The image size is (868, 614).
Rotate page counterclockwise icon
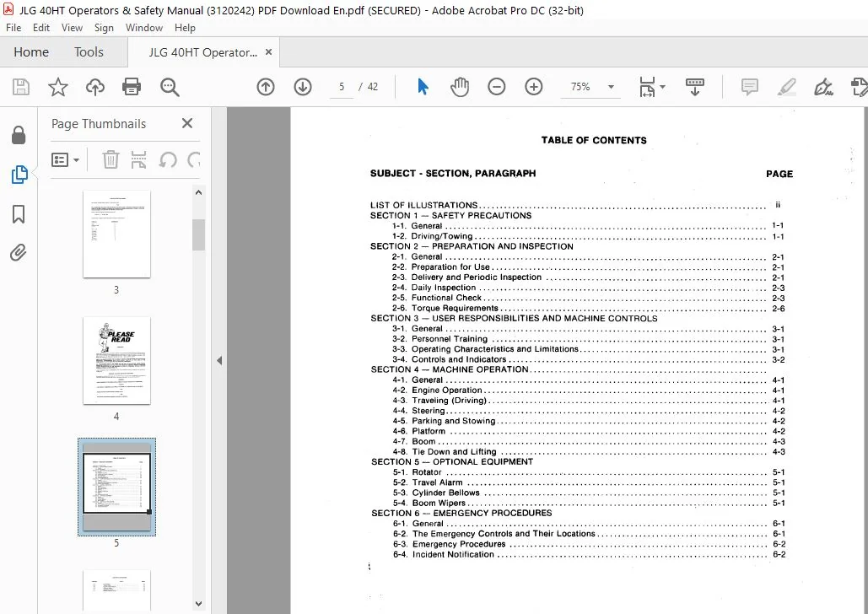(168, 160)
